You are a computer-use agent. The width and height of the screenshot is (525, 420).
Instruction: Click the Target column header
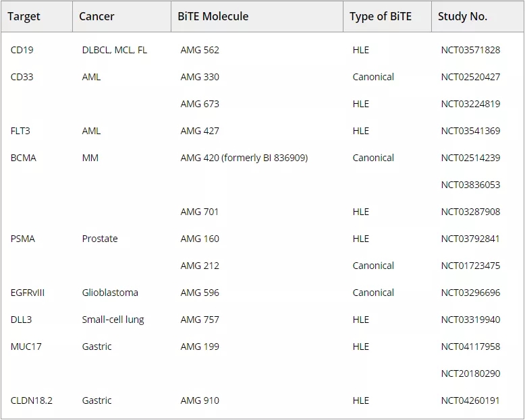tap(24, 17)
